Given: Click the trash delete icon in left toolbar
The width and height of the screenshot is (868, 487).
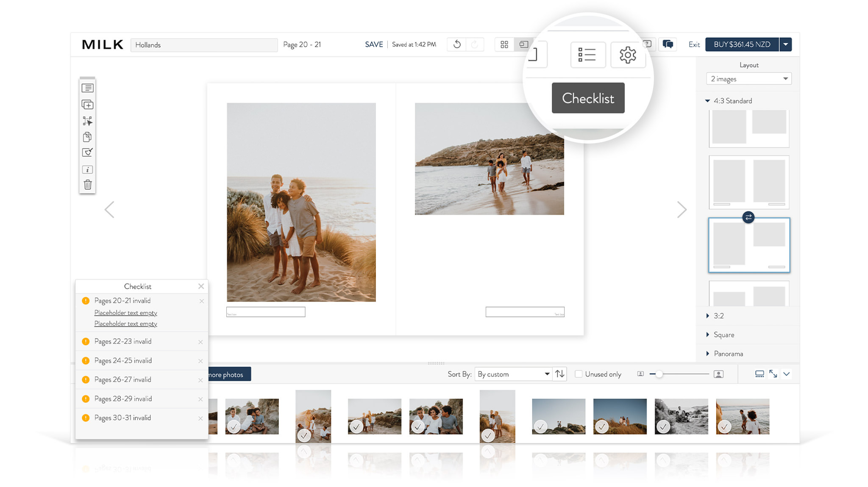Looking at the screenshot, I should coord(87,185).
